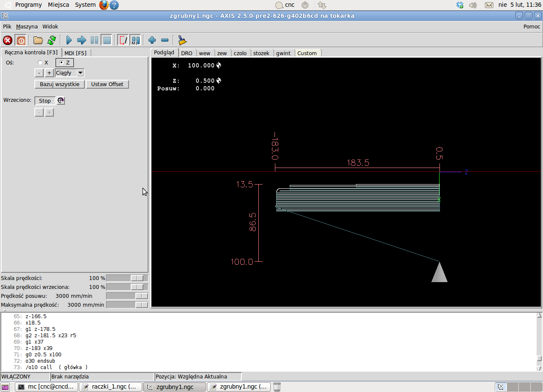Toggle optional stop M1
543x392 pixels.
(135, 40)
